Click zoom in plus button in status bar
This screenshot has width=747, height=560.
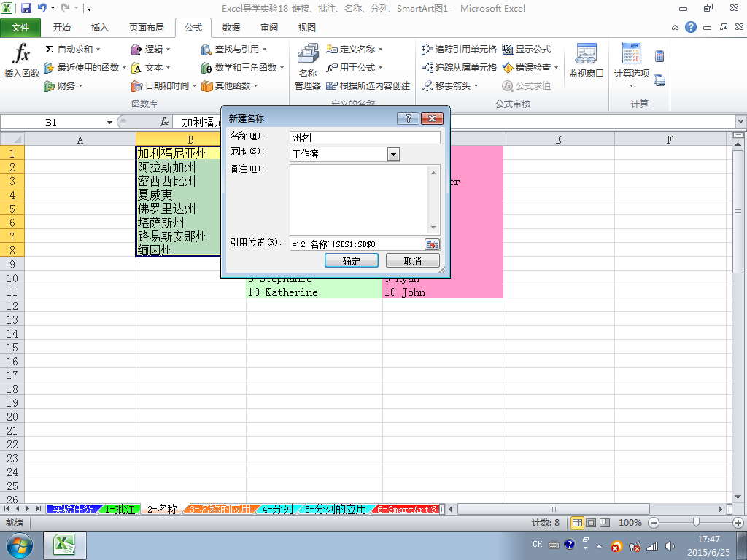738,523
